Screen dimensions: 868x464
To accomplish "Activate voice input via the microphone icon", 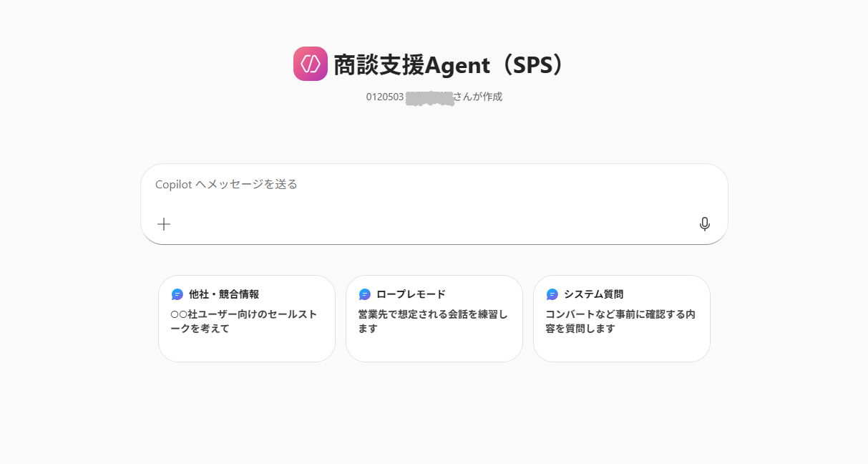I will [705, 224].
